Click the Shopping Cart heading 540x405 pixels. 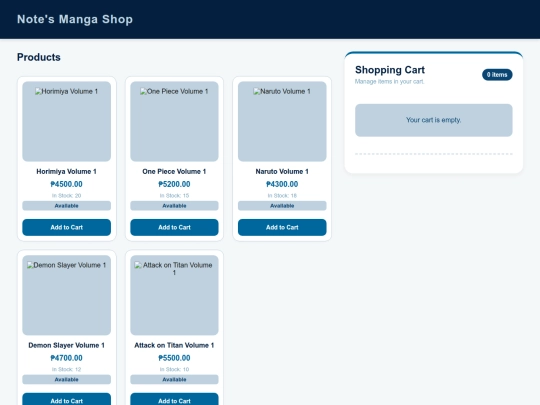click(x=390, y=70)
